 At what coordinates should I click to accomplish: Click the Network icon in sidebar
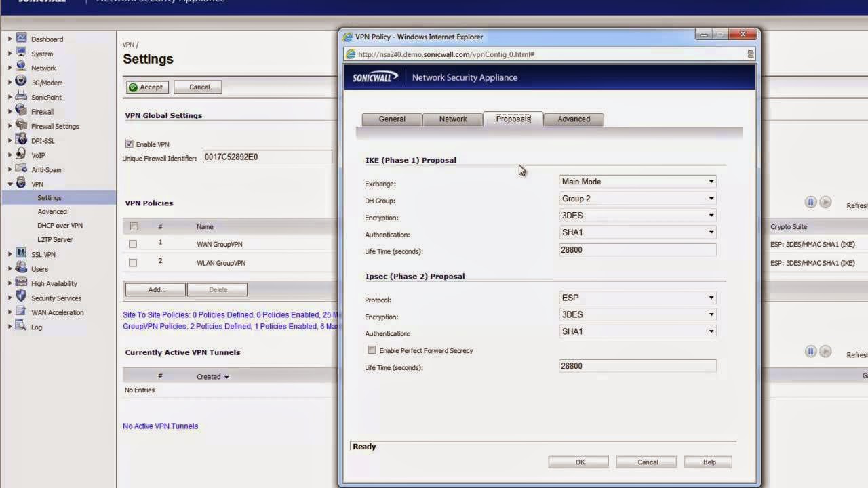click(21, 68)
